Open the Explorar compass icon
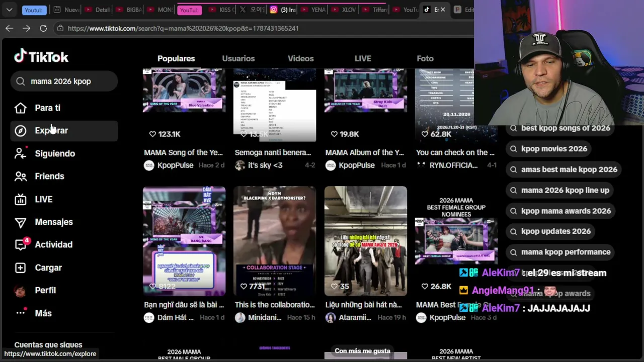Screen dimensions: 644x362 click(20, 131)
